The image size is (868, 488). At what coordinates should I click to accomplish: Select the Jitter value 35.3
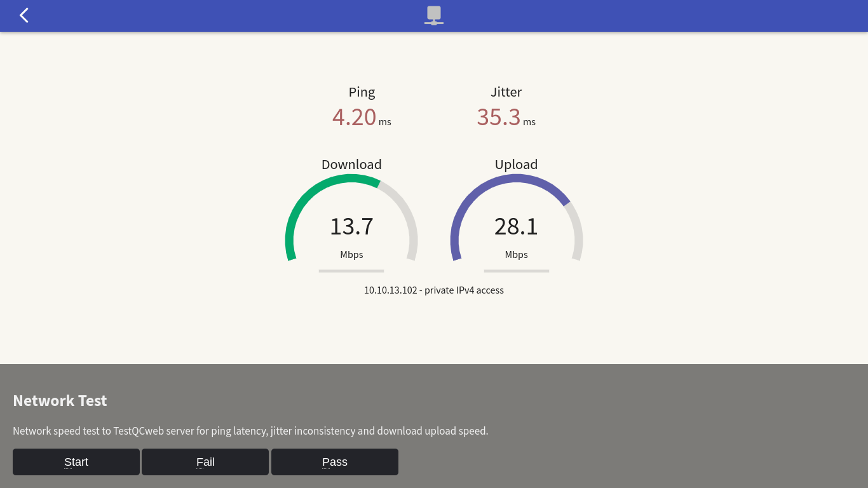499,117
